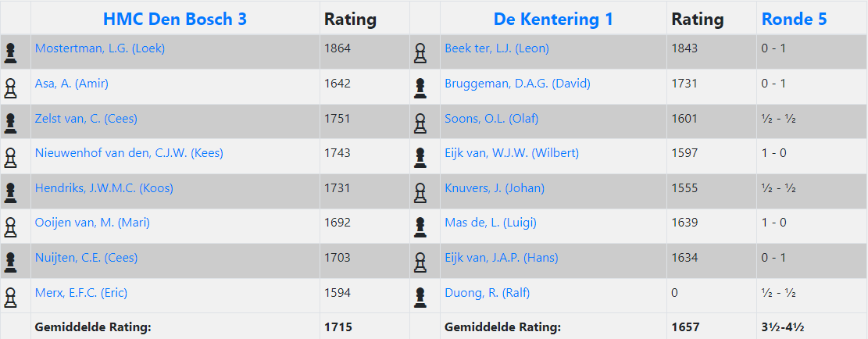This screenshot has width=868, height=339.
Task: Open player Zelst van, C. (Cees)
Action: [x=87, y=119]
